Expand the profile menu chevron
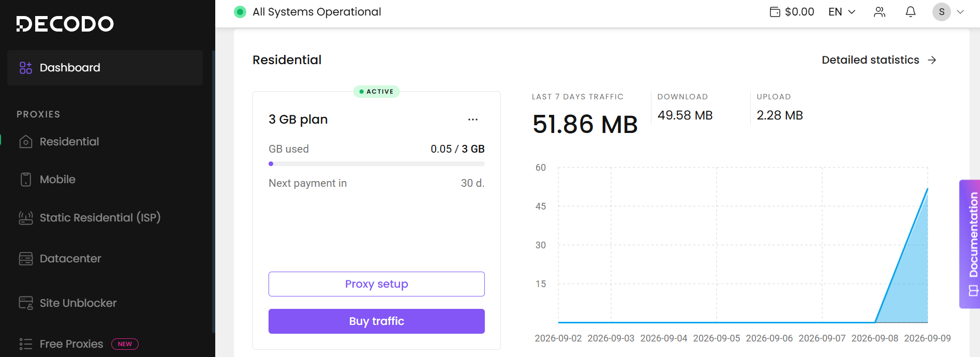This screenshot has width=980, height=357. [x=960, y=12]
